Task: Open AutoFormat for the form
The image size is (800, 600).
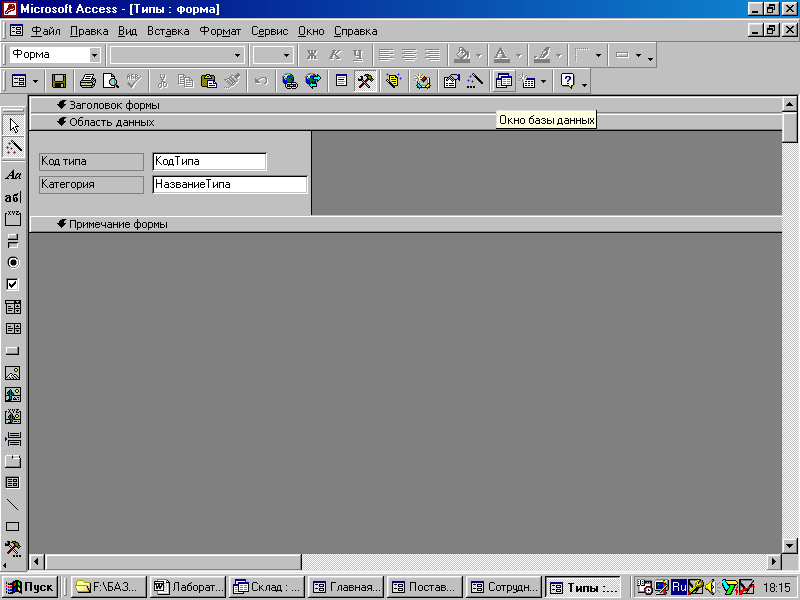Action: click(x=393, y=81)
